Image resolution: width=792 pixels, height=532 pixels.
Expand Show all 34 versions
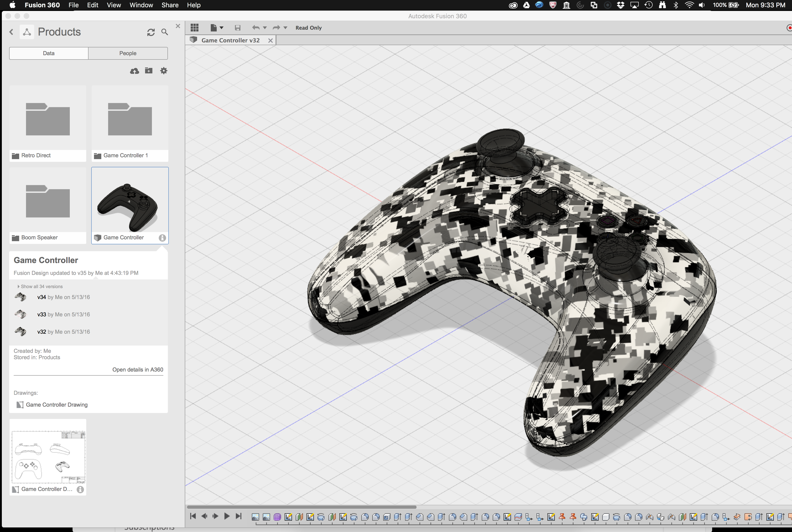[40, 287]
